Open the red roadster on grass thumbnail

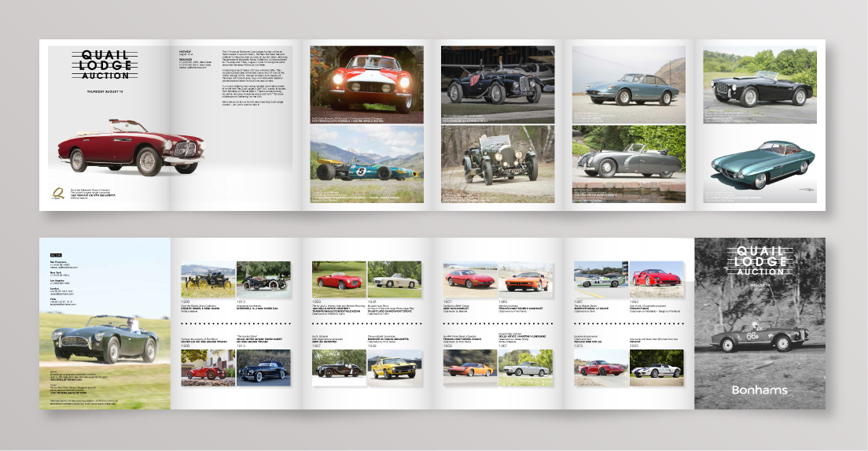point(340,279)
